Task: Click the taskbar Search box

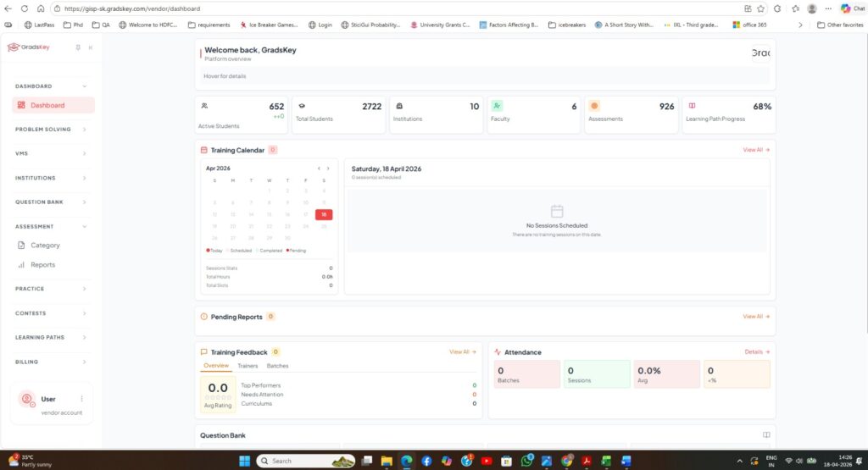Action: click(306, 461)
